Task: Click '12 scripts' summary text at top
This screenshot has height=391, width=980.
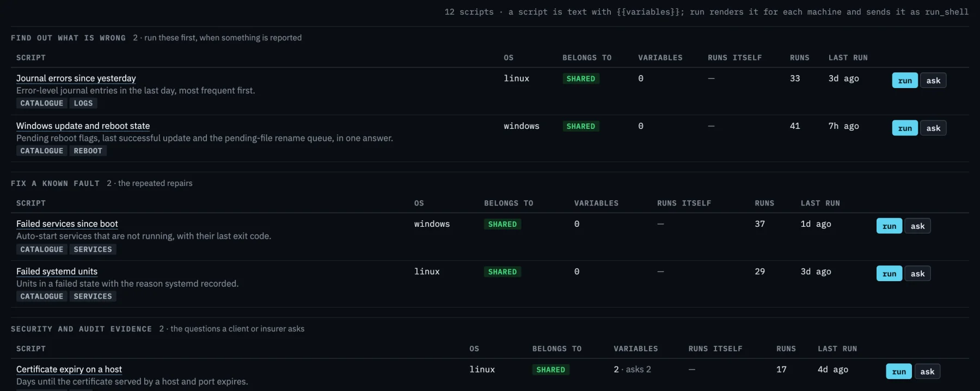Action: [469, 12]
